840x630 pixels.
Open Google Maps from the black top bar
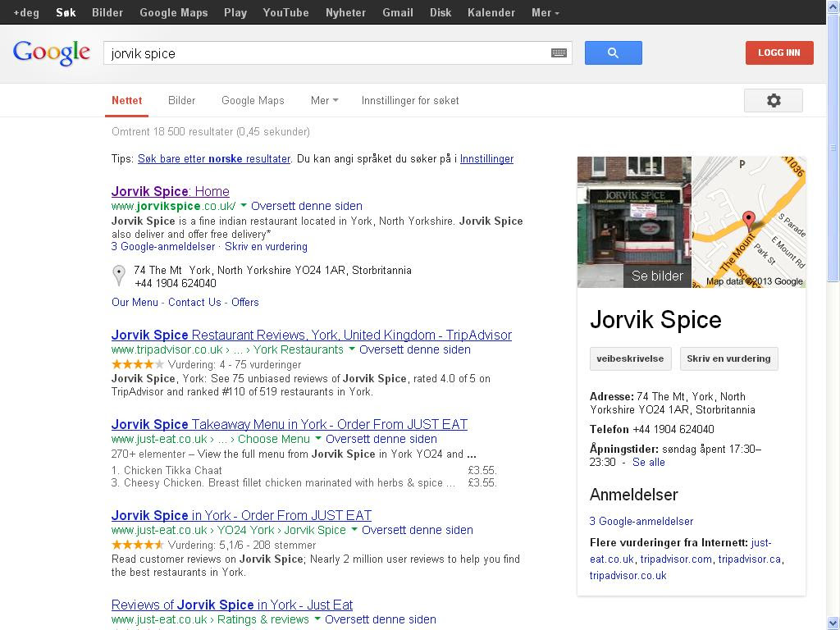pos(174,12)
